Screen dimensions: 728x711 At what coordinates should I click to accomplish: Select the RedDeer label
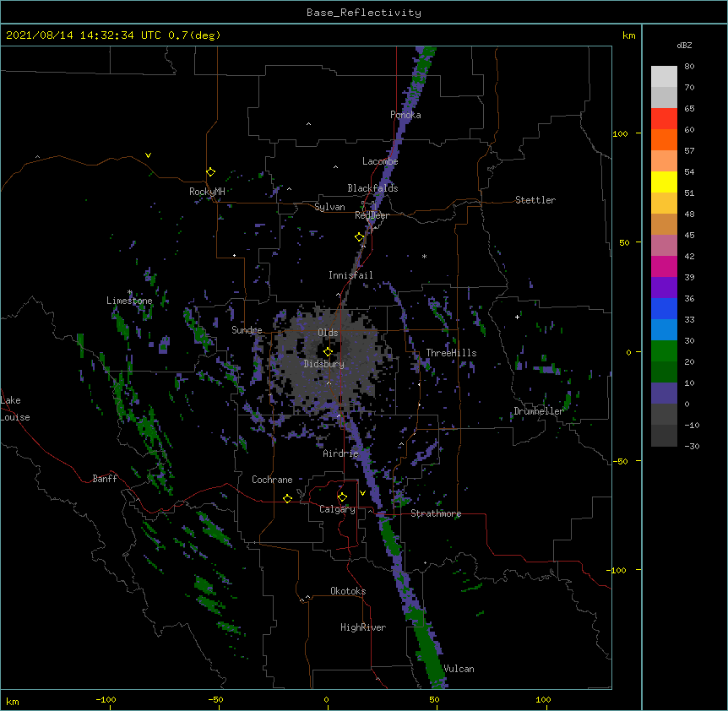tap(372, 215)
